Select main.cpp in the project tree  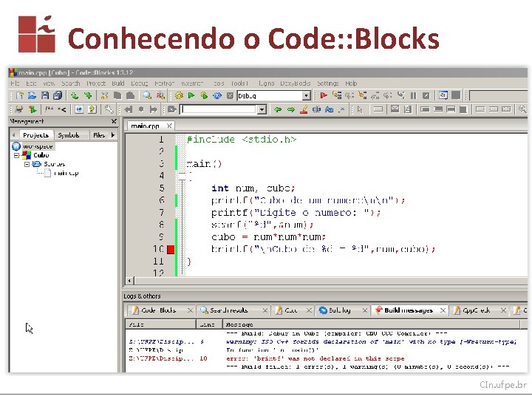click(66, 174)
